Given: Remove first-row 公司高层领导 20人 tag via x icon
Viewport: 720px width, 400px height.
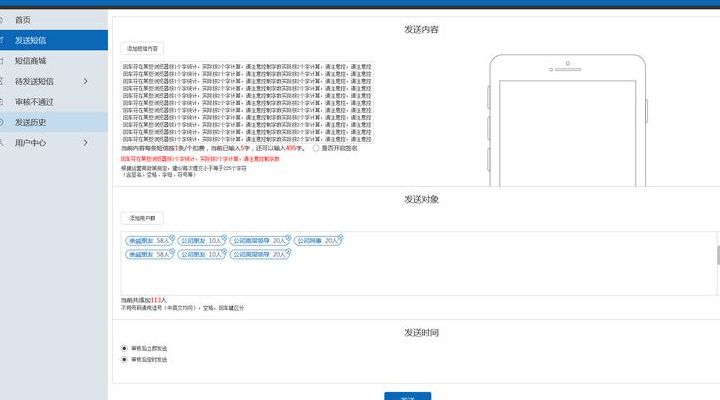Looking at the screenshot, I should (288, 237).
